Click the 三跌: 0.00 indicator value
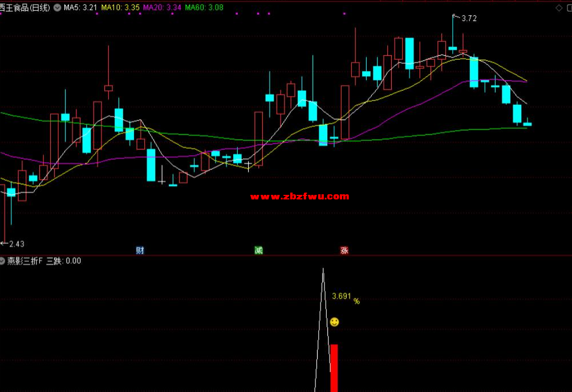 click(x=63, y=261)
